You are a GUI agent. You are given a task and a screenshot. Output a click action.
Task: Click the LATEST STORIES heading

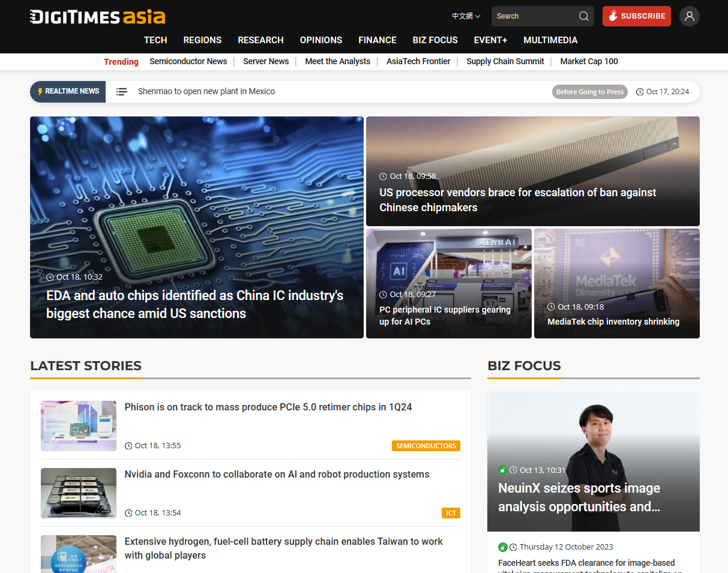(x=86, y=365)
